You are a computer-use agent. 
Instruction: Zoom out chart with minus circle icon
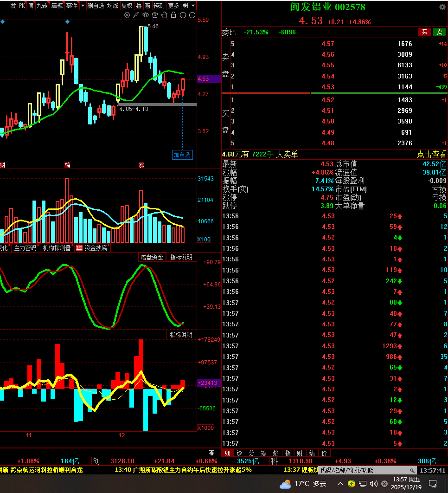192,15
